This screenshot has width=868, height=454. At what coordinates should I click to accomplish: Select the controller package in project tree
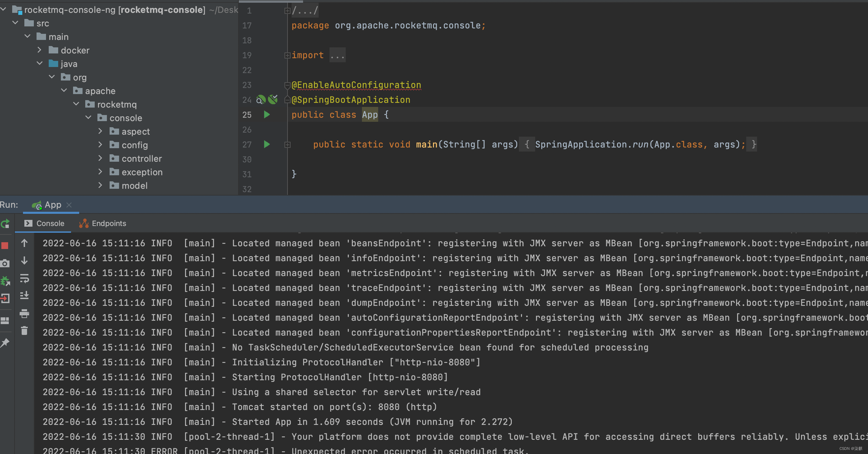click(x=142, y=158)
